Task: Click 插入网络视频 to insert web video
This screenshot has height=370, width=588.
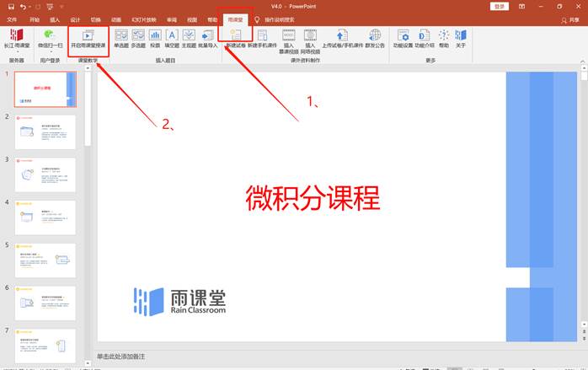Action: 310,41
